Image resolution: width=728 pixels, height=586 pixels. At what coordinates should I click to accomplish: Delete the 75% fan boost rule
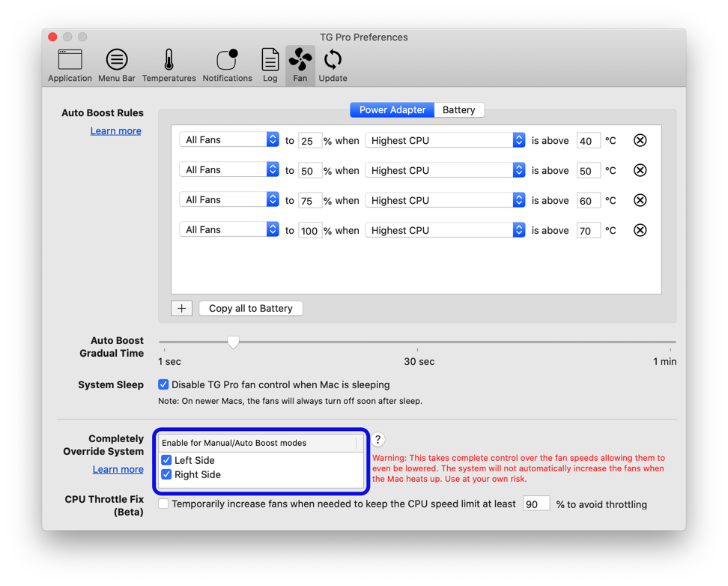(x=640, y=200)
